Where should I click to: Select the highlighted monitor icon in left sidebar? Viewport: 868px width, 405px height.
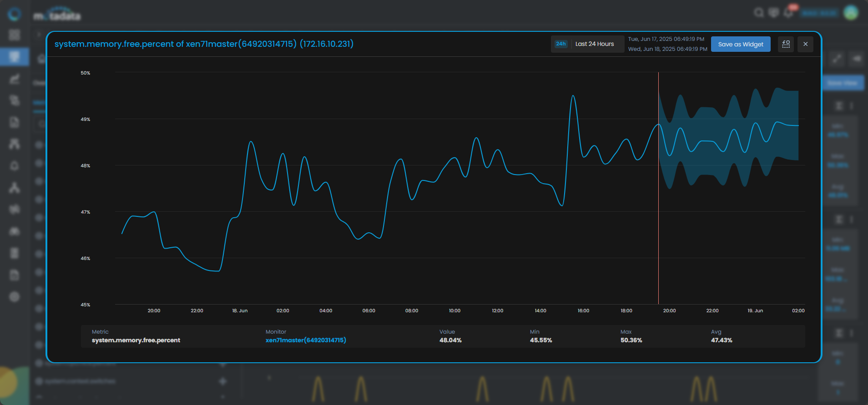click(15, 57)
